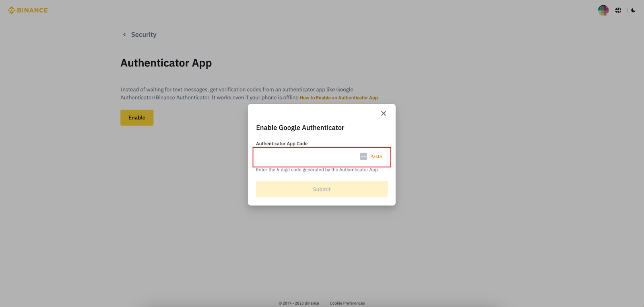Click the authenticator description paragraph

237,90
